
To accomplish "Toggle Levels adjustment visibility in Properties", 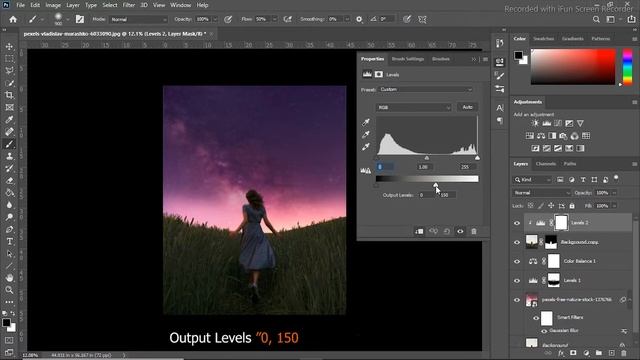I will 460,231.
